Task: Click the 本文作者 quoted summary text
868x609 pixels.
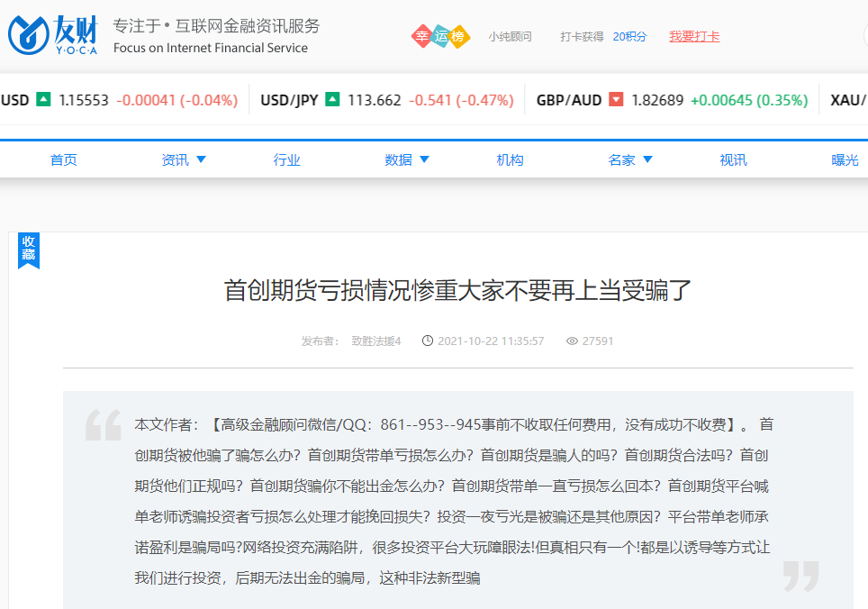Action: pyautogui.click(x=454, y=501)
